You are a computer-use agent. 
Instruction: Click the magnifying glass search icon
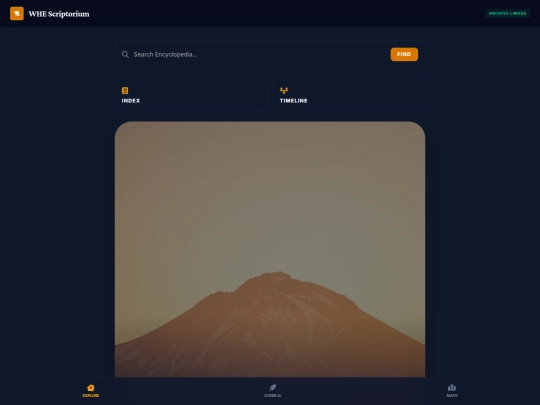(x=125, y=54)
